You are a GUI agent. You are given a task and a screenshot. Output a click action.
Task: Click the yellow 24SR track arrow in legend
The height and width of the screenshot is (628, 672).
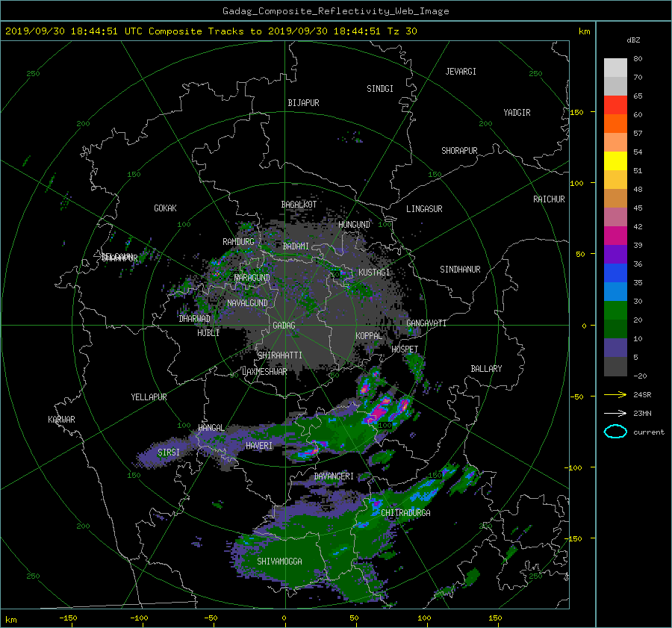coord(615,394)
